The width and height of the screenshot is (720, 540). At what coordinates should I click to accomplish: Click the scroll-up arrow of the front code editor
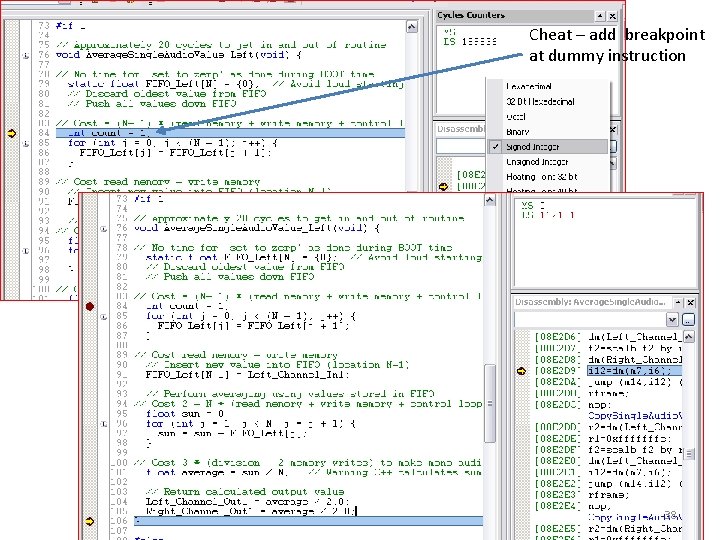(x=490, y=200)
